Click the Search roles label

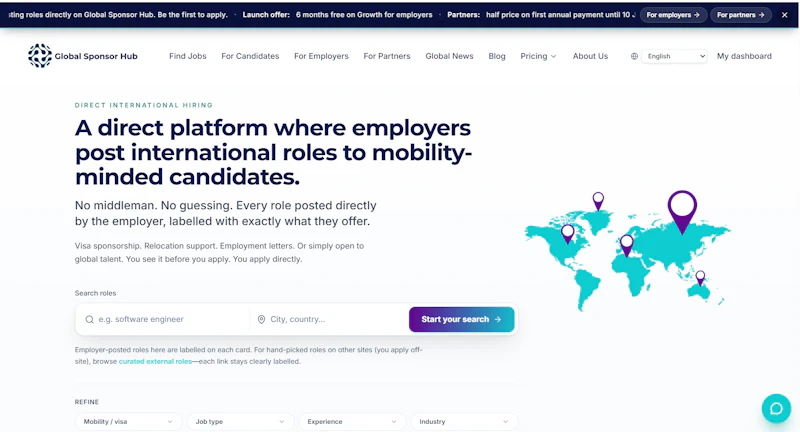(95, 293)
